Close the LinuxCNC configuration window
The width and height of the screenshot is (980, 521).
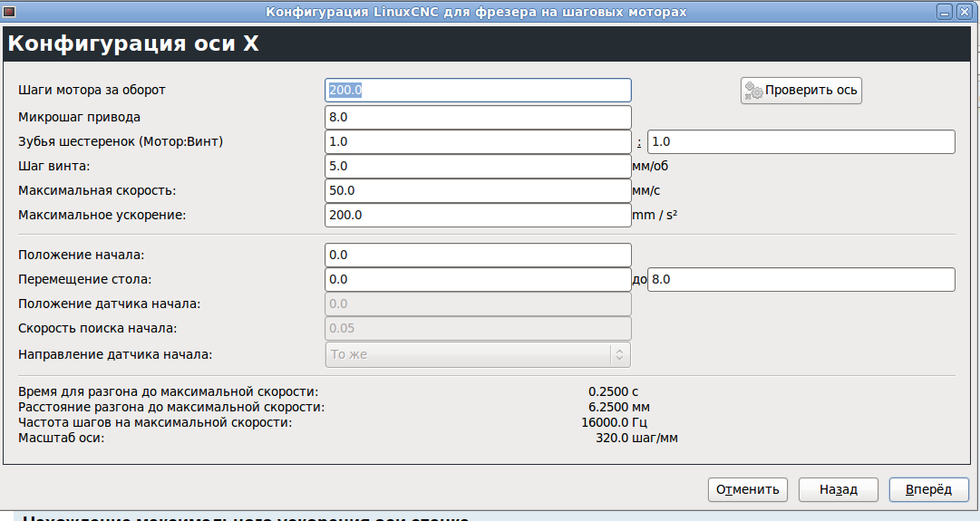click(965, 12)
